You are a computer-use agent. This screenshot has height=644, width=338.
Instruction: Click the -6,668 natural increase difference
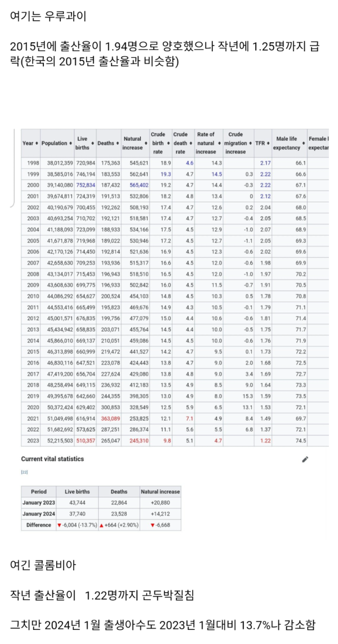click(x=161, y=525)
